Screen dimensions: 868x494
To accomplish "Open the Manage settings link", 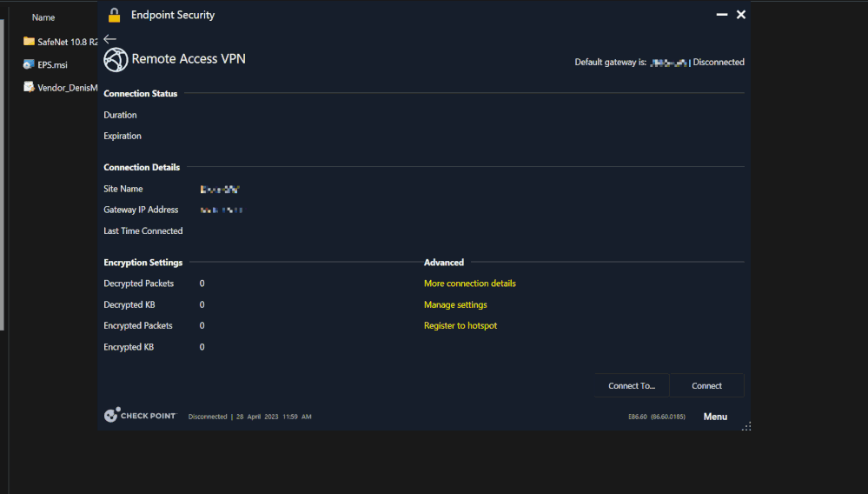I will (x=455, y=304).
